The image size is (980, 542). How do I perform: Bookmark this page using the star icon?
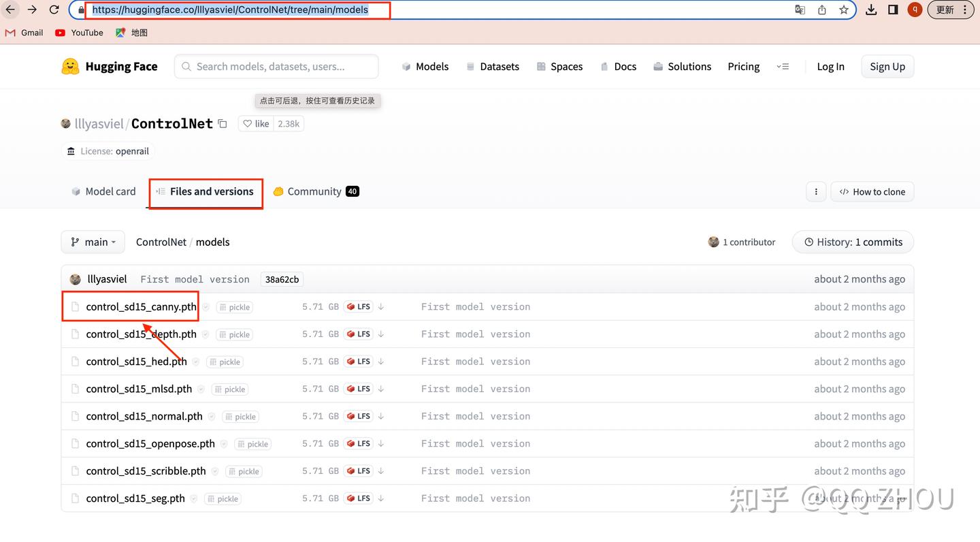pyautogui.click(x=843, y=10)
